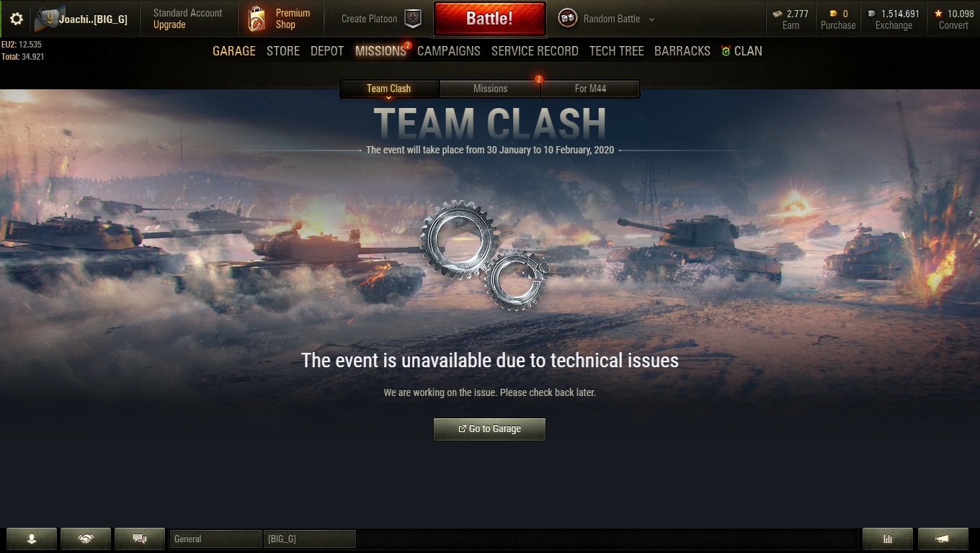Viewport: 980px width, 553px height.
Task: Click the Go to Garage button
Action: click(x=489, y=429)
